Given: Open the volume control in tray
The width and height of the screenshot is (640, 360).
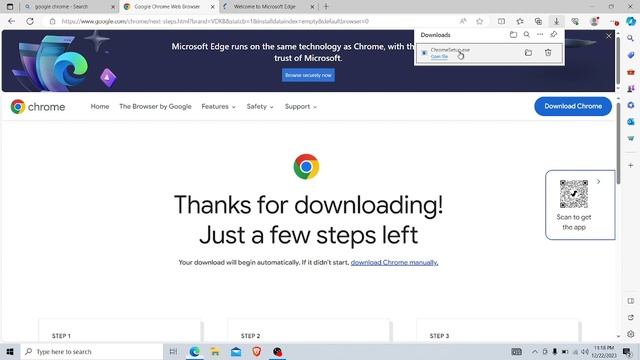Looking at the screenshot, I should (x=584, y=351).
